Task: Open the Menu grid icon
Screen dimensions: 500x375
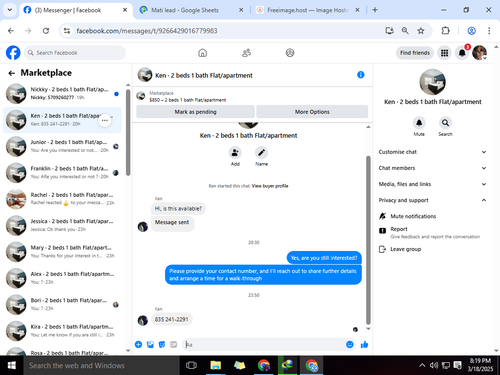Action: coord(444,53)
